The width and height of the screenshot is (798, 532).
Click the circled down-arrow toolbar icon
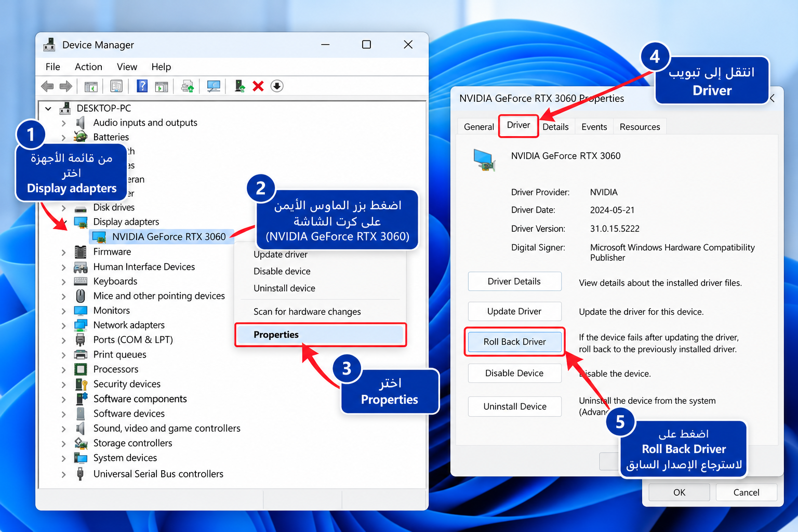coord(277,86)
